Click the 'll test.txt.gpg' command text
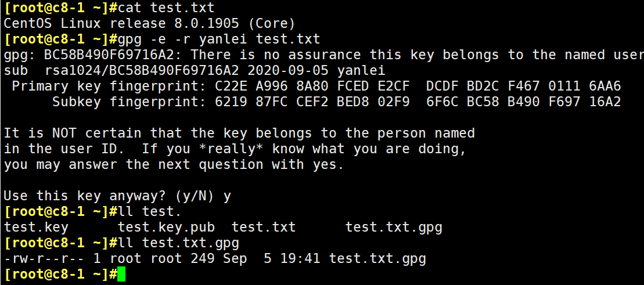The width and height of the screenshot is (644, 285). 178,243
